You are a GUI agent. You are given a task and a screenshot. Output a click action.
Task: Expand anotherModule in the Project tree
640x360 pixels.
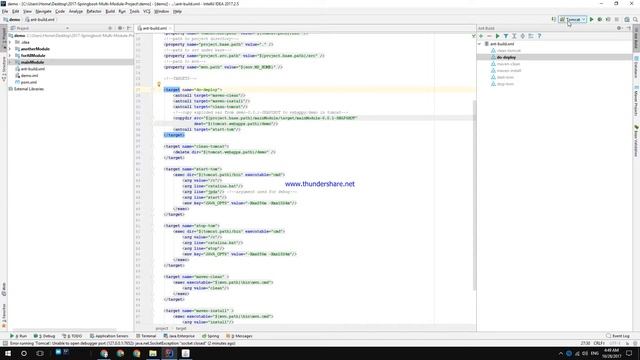[x=10, y=49]
